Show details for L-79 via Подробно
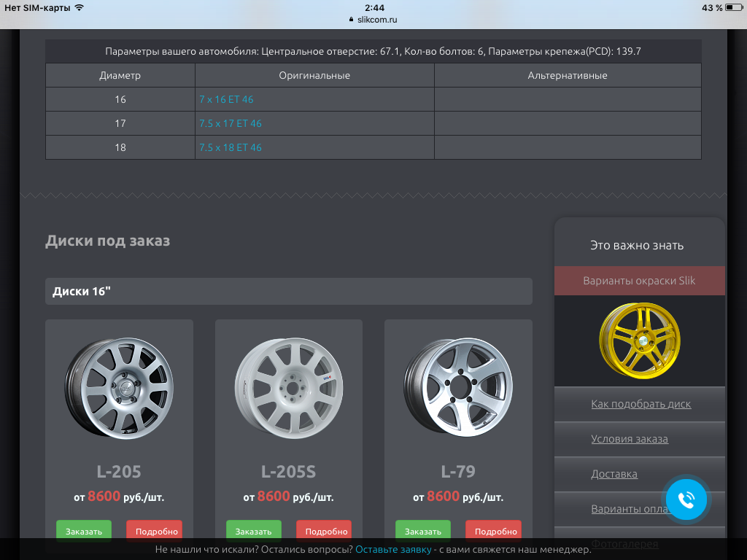Viewport: 747px width, 560px height. (x=495, y=531)
